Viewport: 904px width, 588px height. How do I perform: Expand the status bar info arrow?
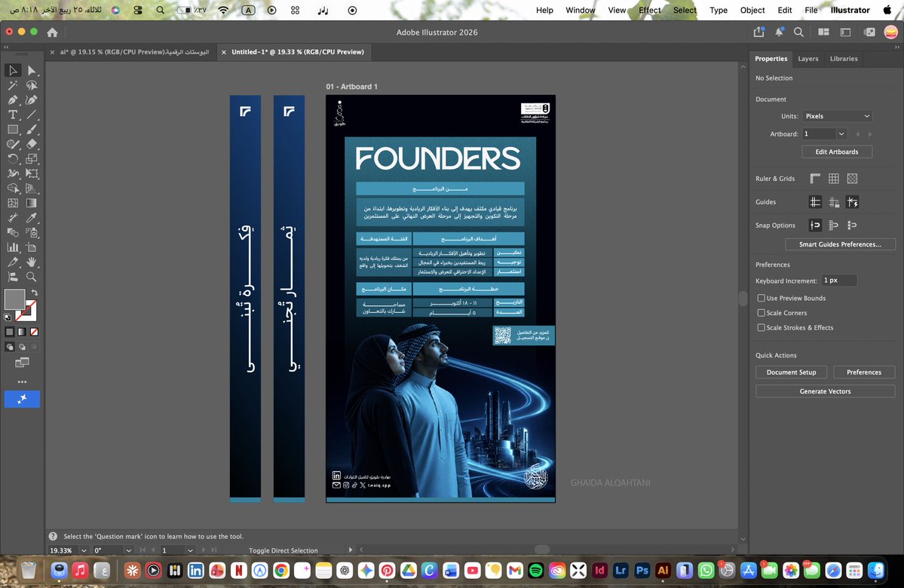click(x=350, y=550)
